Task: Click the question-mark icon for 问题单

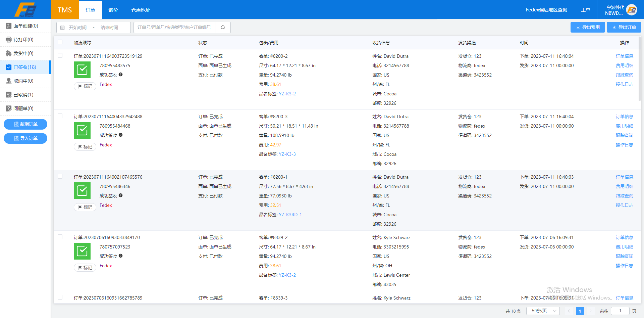Action: 9,108
